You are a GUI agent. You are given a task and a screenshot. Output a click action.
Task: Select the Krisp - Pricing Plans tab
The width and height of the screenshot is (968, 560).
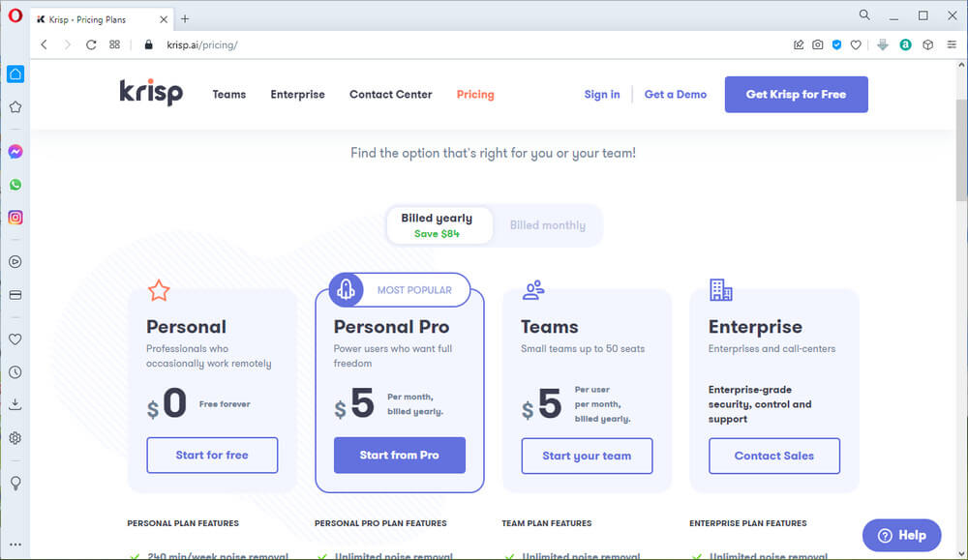click(x=102, y=19)
